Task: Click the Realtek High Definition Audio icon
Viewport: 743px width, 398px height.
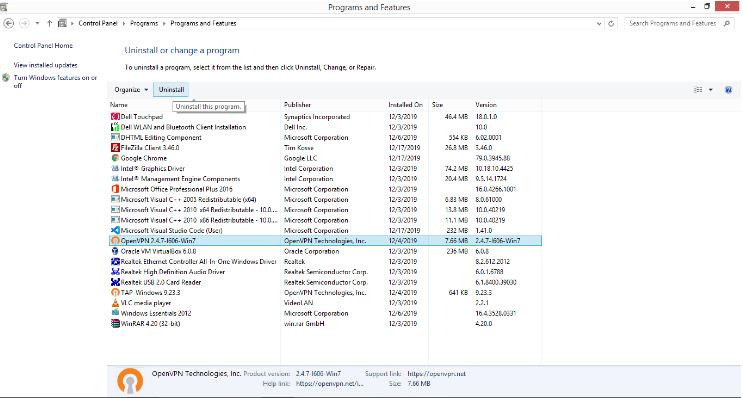Action: (x=115, y=272)
